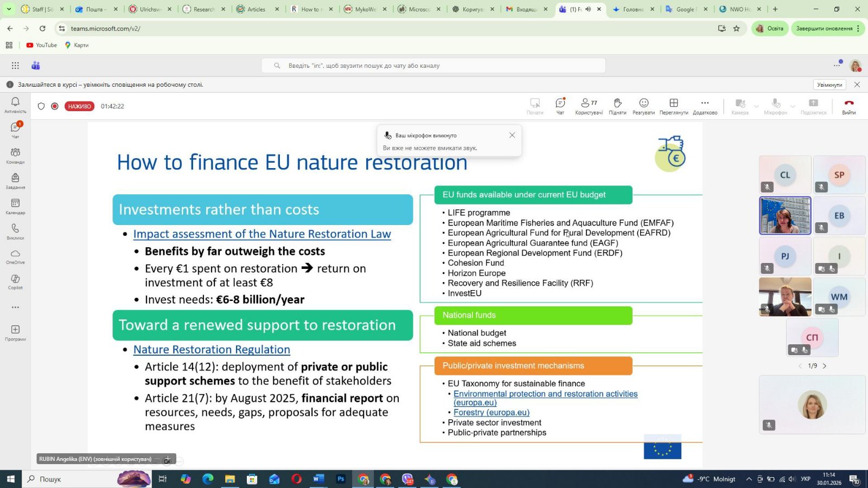868x488 pixels.
Task: Open Copilot in the left sidebar
Action: coord(15,281)
